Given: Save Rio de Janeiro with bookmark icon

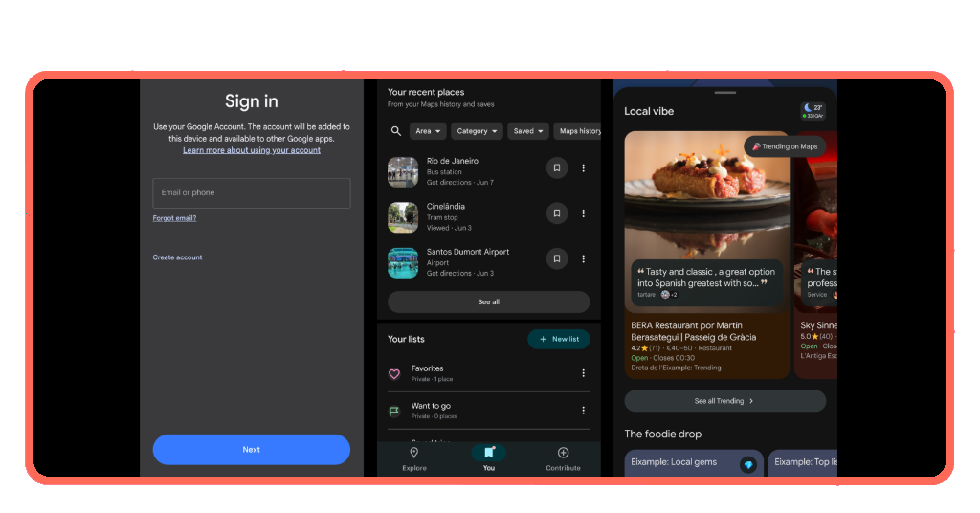Looking at the screenshot, I should [557, 168].
